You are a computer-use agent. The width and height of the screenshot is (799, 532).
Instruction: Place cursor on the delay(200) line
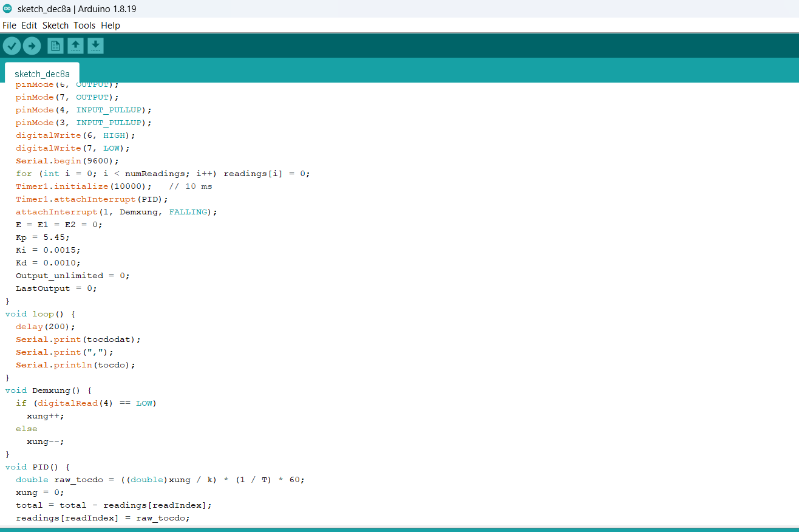[46, 327]
